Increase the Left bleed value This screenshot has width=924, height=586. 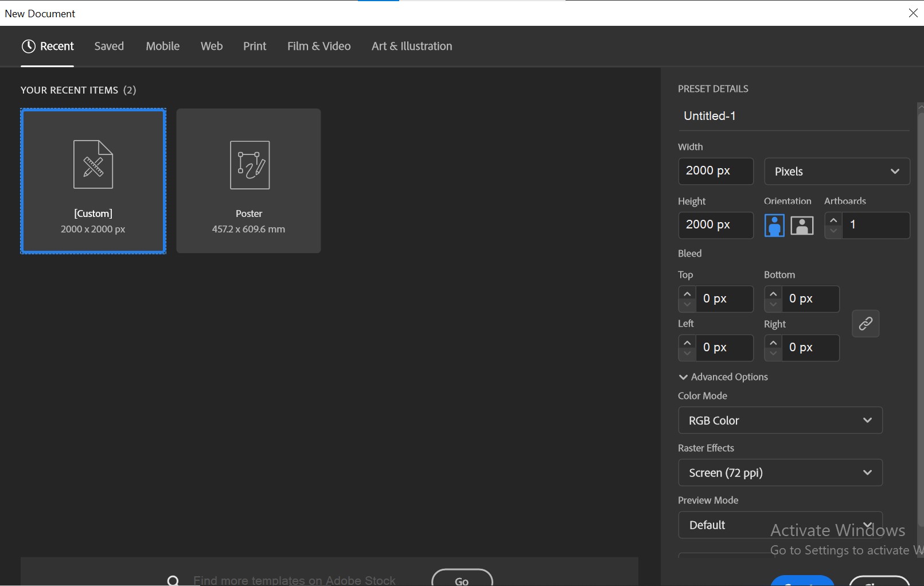pyautogui.click(x=687, y=343)
